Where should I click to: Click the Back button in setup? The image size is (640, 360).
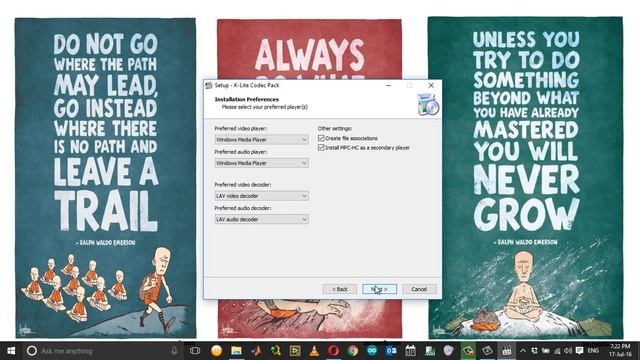(x=340, y=289)
